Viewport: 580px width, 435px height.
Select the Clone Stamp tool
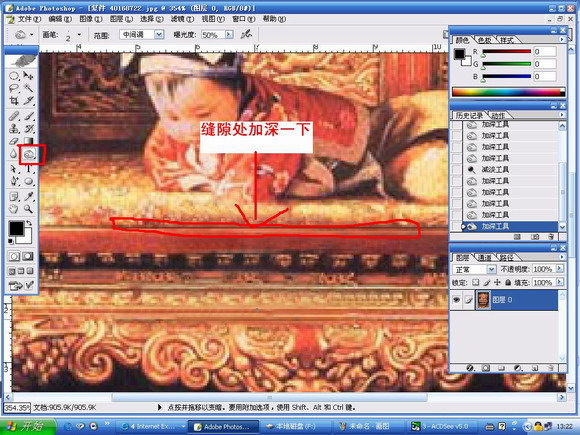(x=14, y=129)
